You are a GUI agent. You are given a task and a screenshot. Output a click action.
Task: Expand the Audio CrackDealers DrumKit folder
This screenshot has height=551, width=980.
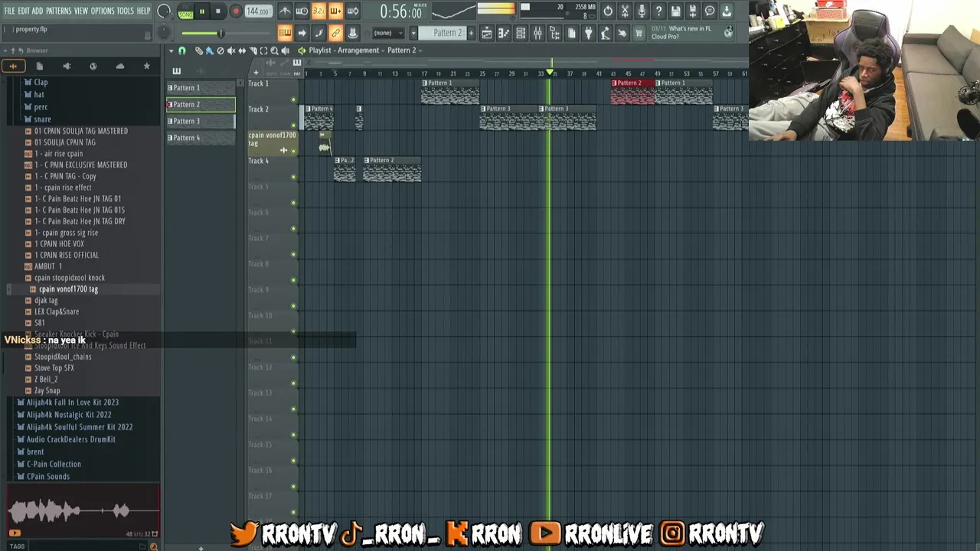[71, 440]
